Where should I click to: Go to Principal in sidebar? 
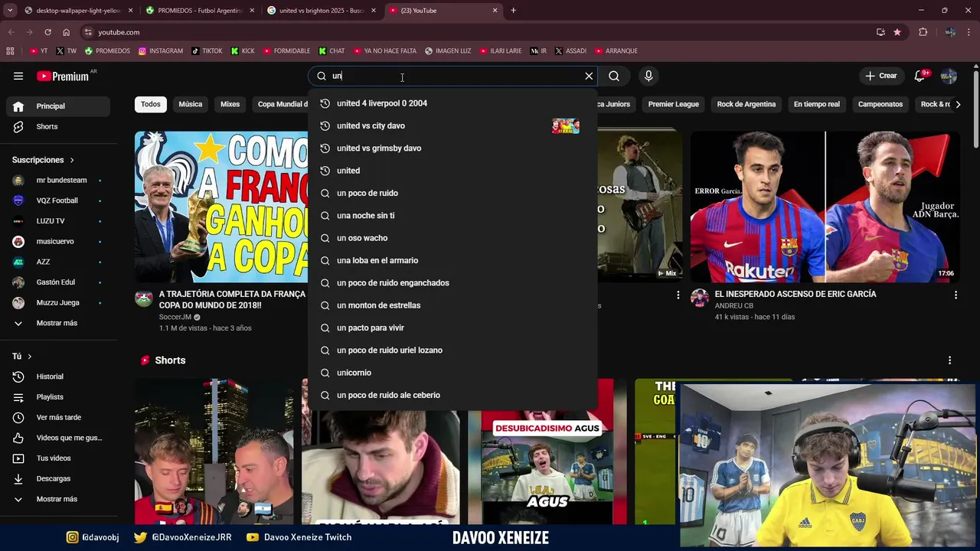click(58, 106)
